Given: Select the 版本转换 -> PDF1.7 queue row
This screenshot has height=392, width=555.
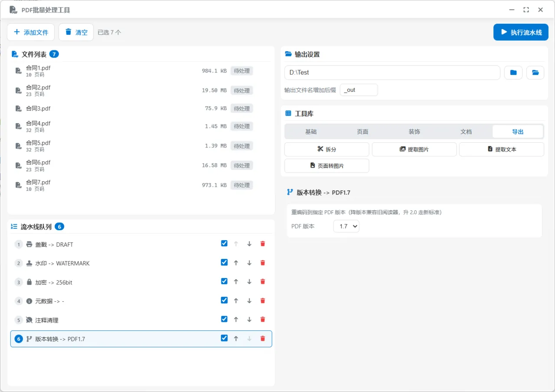Looking at the screenshot, I should point(141,339).
